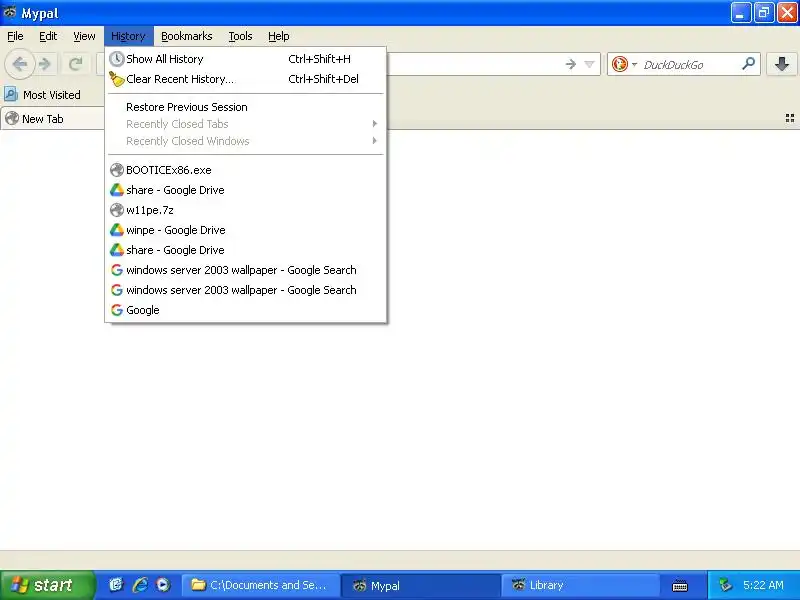This screenshot has height=600, width=800.
Task: Launch Internet Explorer from quick launch
Action: (140, 585)
